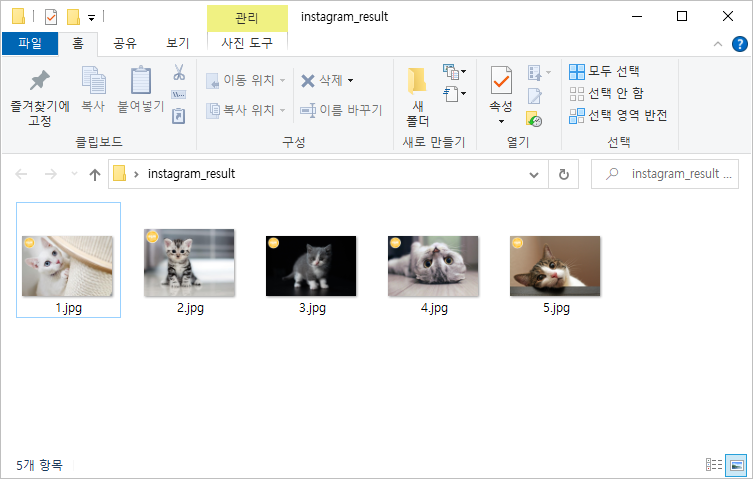Click 선택 안 함 (Select none)
This screenshot has height=479, width=753.
(x=607, y=93)
